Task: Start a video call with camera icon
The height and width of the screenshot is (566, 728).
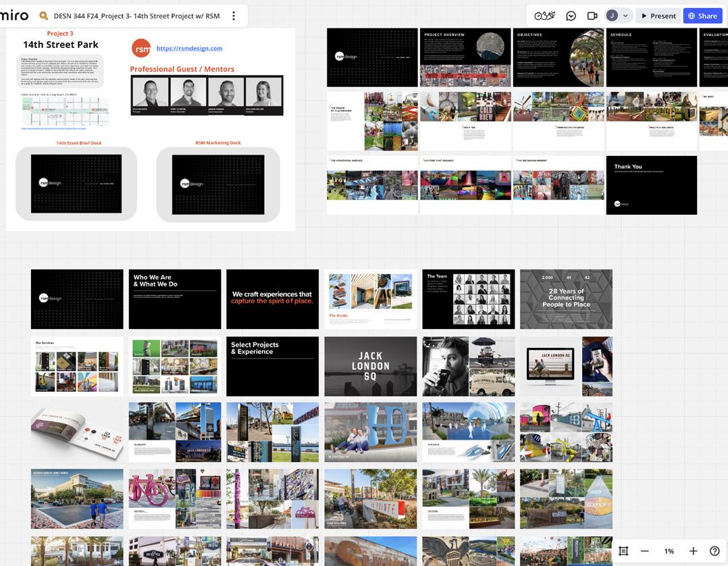Action: [592, 16]
